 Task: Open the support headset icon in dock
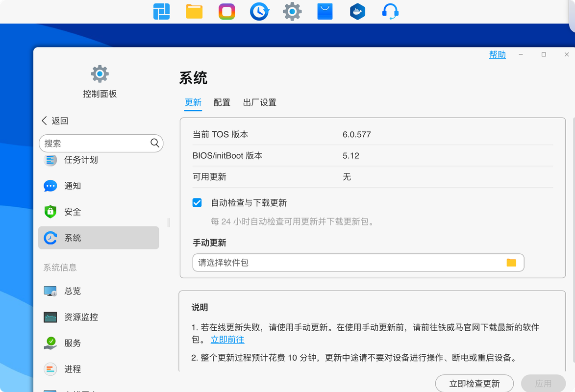point(390,11)
